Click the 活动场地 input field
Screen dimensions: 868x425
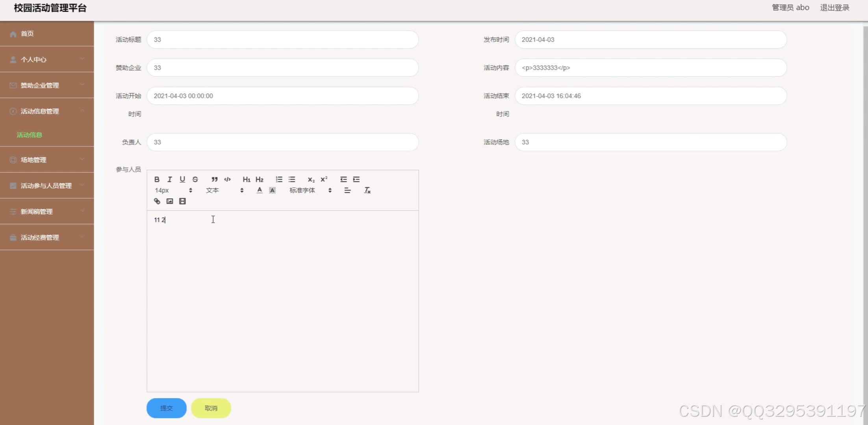pyautogui.click(x=651, y=142)
